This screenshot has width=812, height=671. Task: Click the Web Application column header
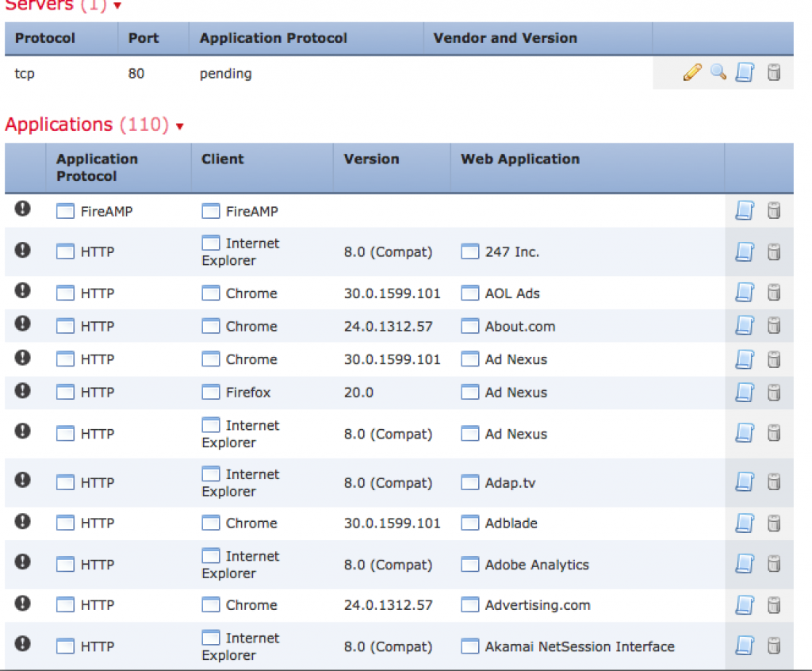[x=520, y=159]
